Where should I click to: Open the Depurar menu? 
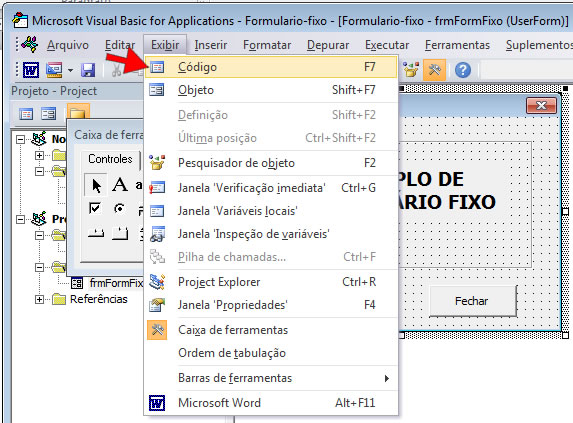[328, 45]
